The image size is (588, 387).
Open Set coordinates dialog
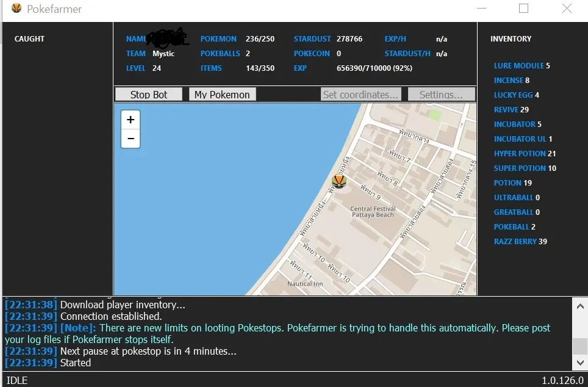pyautogui.click(x=360, y=95)
